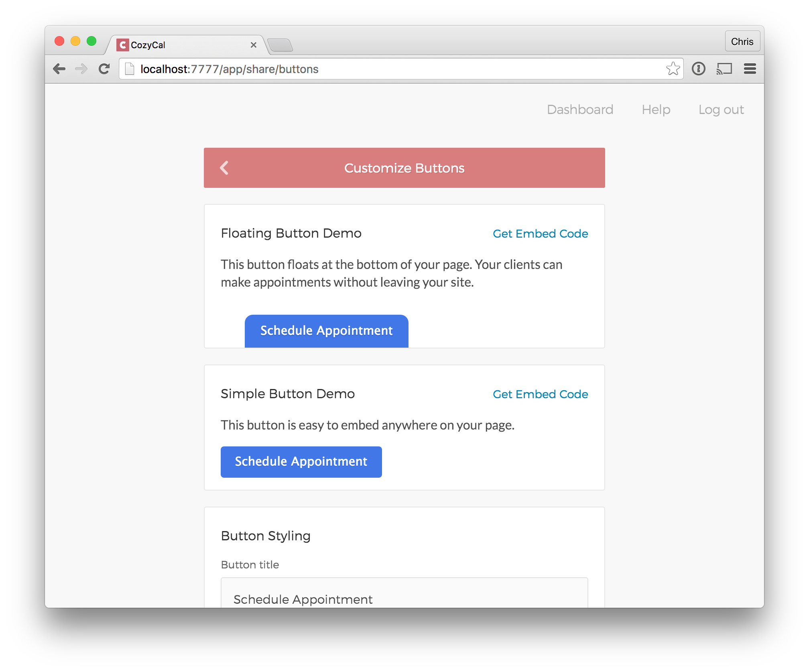Reload the page with the refresh icon
This screenshot has height=672, width=809.
pos(104,69)
